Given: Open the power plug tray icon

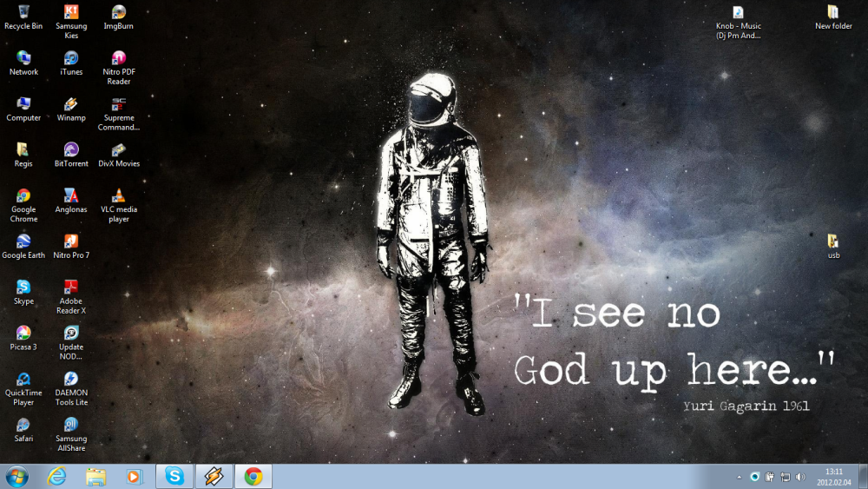Looking at the screenshot, I should (769, 477).
